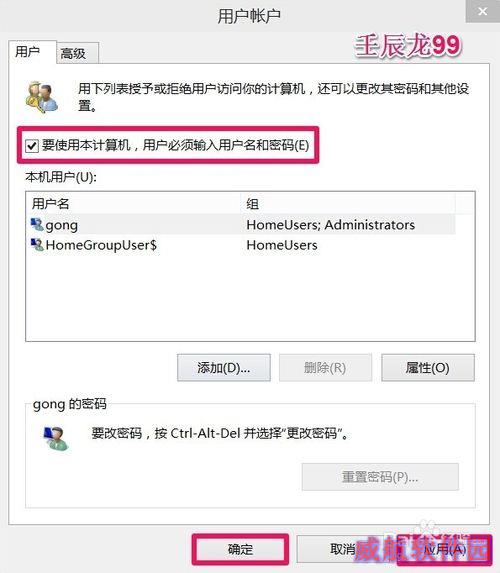This screenshot has width=500, height=573.
Task: Click the HomeGroupUser$ account icon
Action: (37, 244)
